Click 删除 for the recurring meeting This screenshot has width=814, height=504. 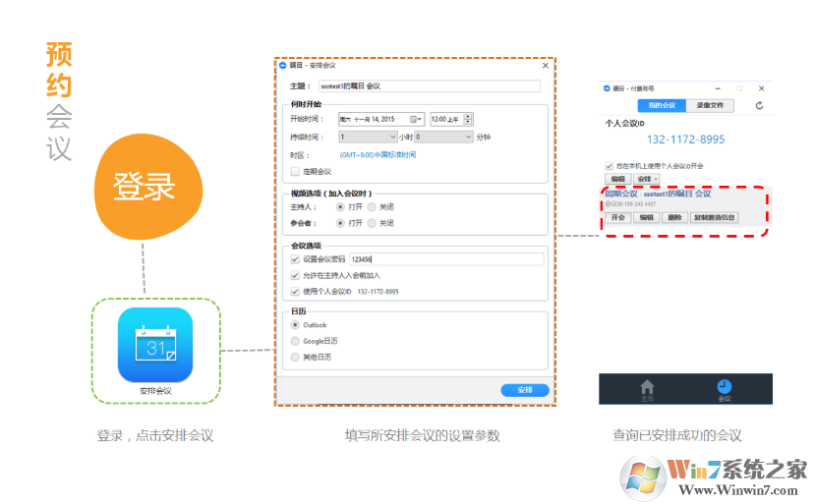(x=674, y=217)
